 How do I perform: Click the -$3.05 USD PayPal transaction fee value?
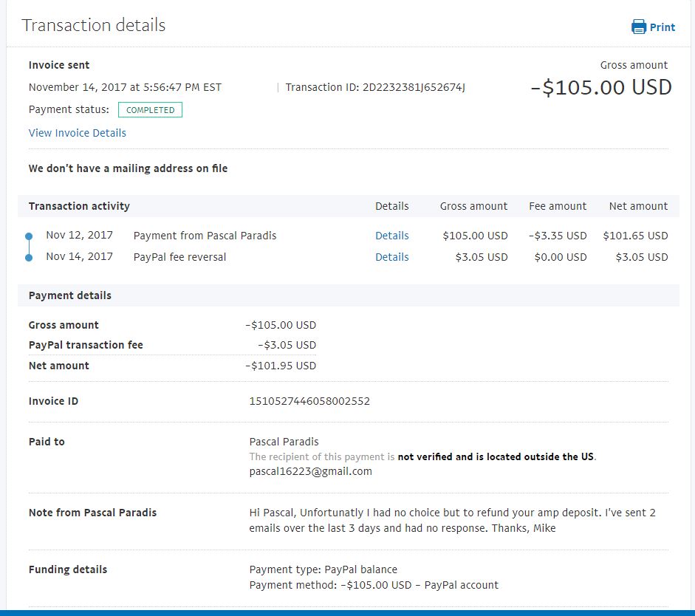click(287, 345)
